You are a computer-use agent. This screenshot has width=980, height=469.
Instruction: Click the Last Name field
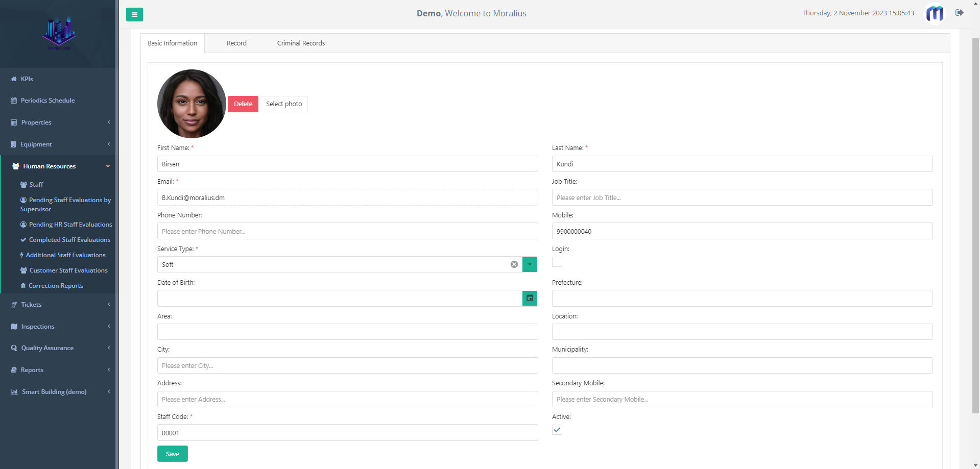pyautogui.click(x=742, y=164)
